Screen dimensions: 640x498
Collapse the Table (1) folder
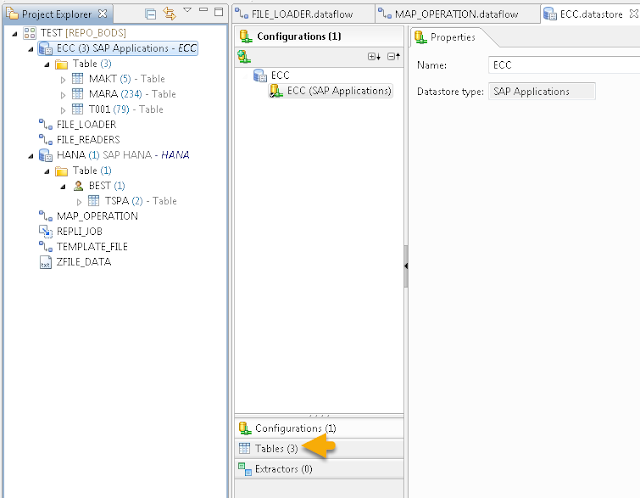coord(47,171)
